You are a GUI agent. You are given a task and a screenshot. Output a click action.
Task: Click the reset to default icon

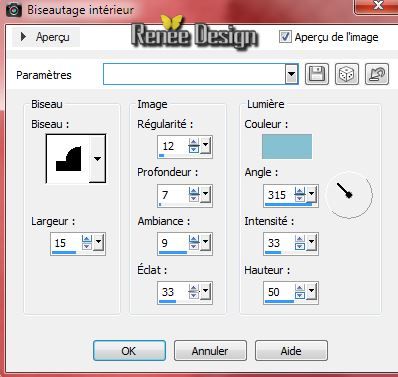pyautogui.click(x=377, y=74)
